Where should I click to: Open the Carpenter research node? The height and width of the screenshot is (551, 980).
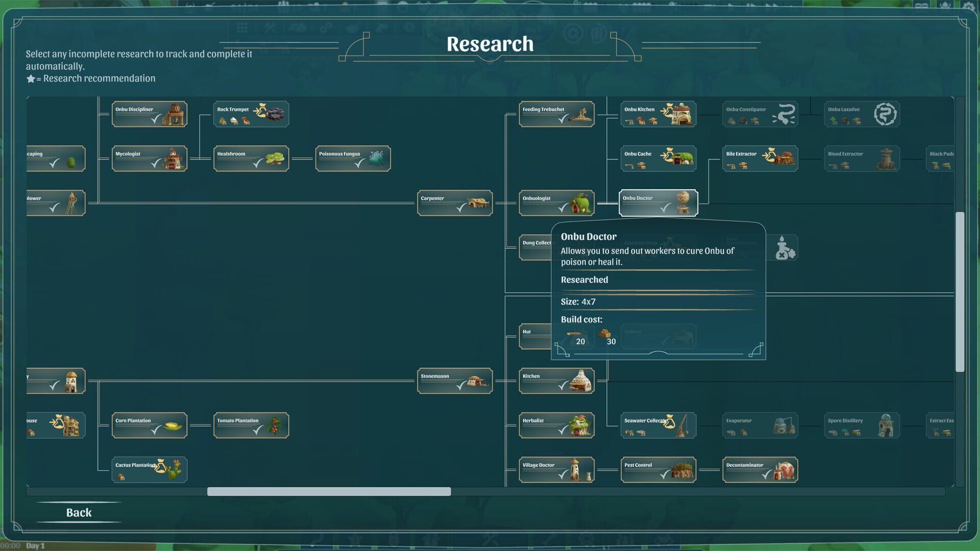tap(454, 203)
